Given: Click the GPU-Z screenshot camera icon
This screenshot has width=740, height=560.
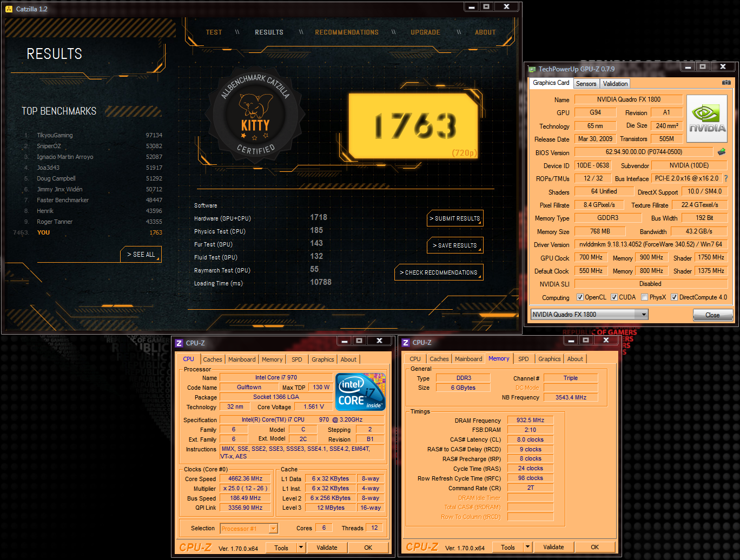Looking at the screenshot, I should pos(726,83).
